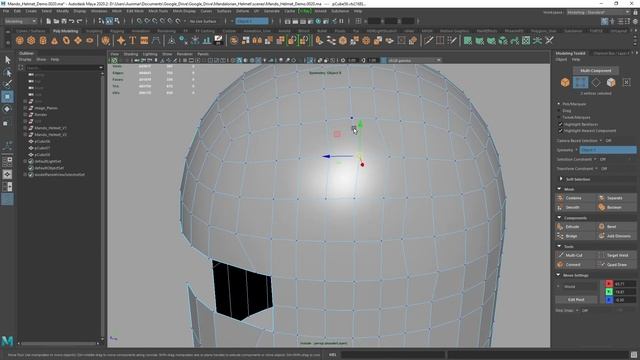Activate the Move tool in the toolbox
Viewport: 640px width, 360px height.
tap(7, 97)
